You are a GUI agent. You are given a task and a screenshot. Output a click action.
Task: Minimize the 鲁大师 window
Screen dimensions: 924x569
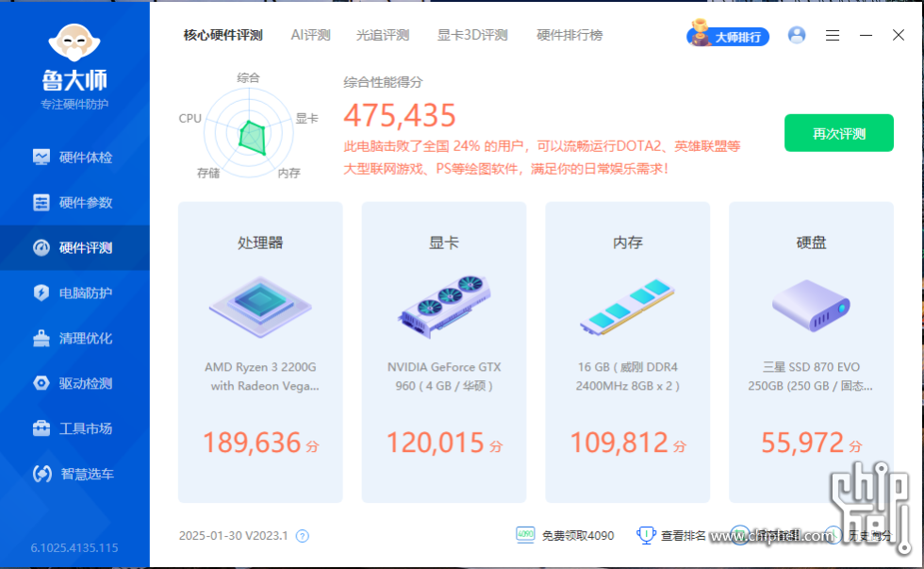click(x=866, y=35)
